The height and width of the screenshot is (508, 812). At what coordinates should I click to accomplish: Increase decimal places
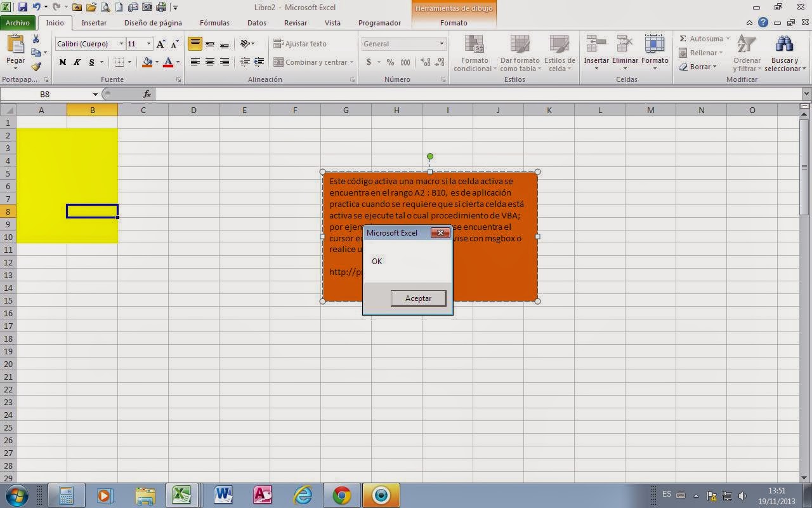pos(425,62)
